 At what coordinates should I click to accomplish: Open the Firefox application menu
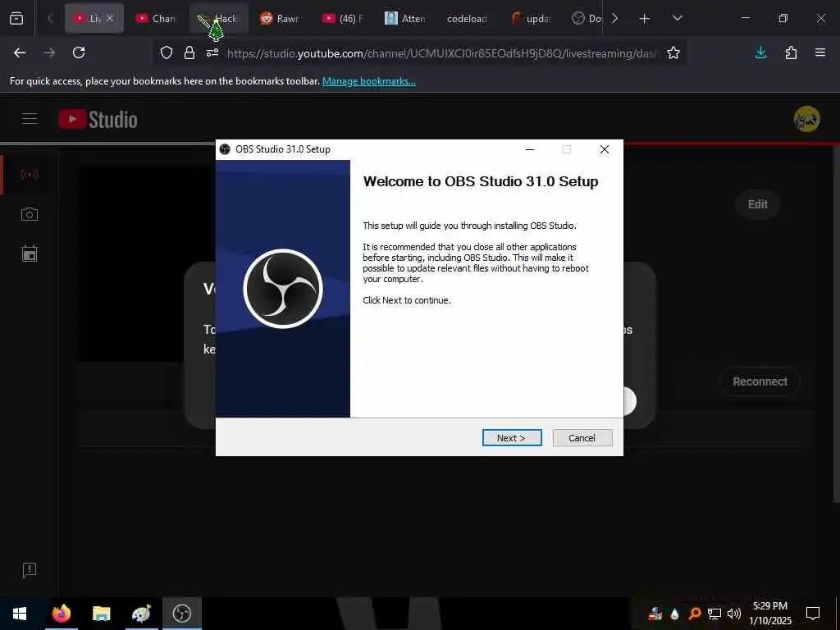(820, 52)
